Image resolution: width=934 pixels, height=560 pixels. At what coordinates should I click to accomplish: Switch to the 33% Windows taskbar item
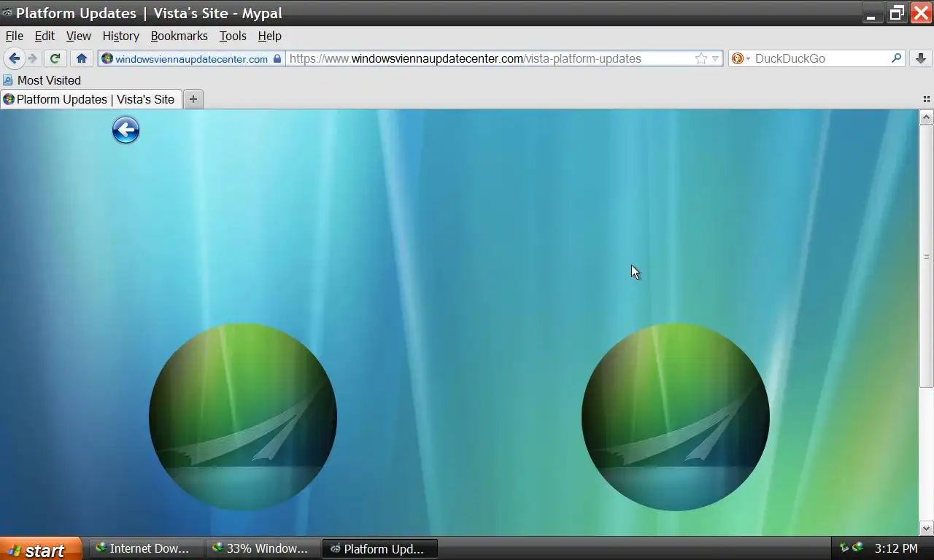click(262, 548)
